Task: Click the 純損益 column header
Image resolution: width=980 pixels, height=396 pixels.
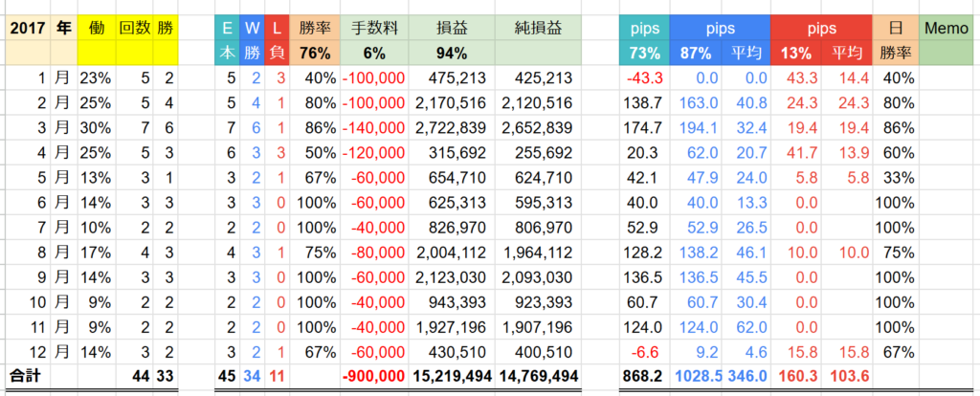Action: (539, 29)
